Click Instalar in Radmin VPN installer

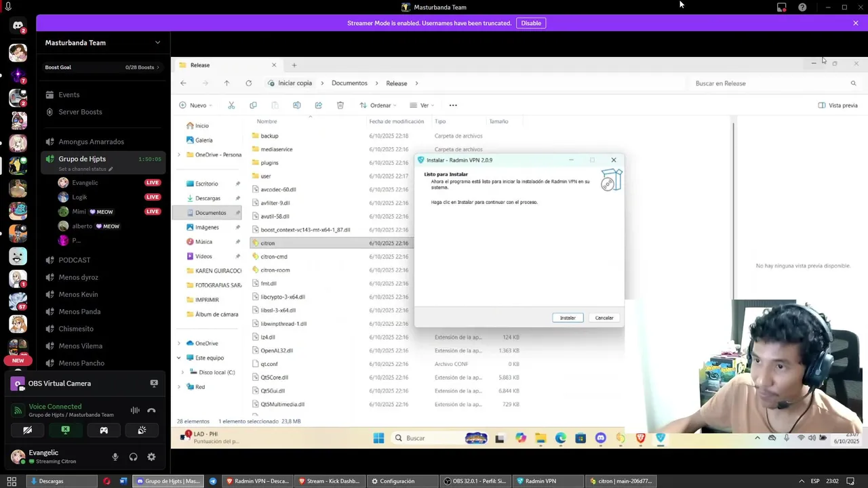tap(568, 318)
